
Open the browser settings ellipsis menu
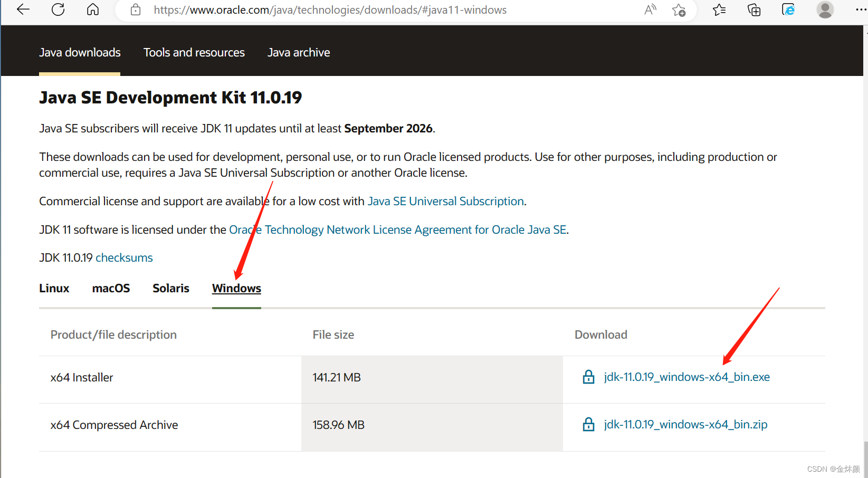pyautogui.click(x=861, y=9)
